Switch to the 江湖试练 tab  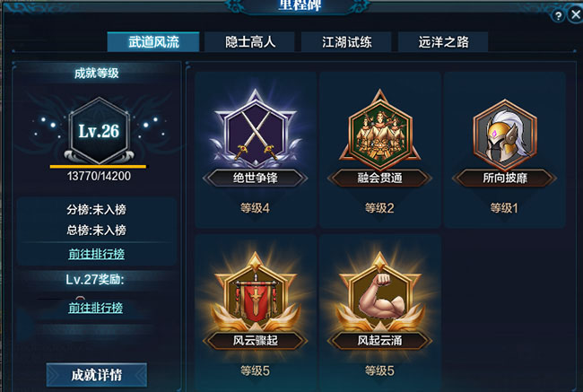tap(346, 41)
